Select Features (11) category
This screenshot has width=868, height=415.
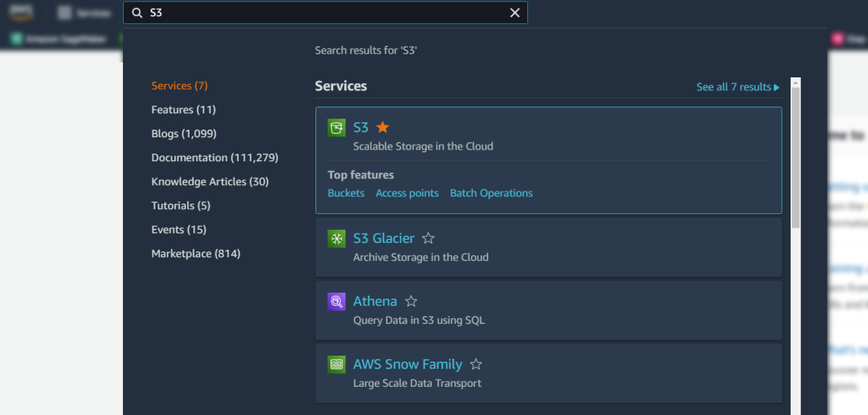click(x=184, y=109)
